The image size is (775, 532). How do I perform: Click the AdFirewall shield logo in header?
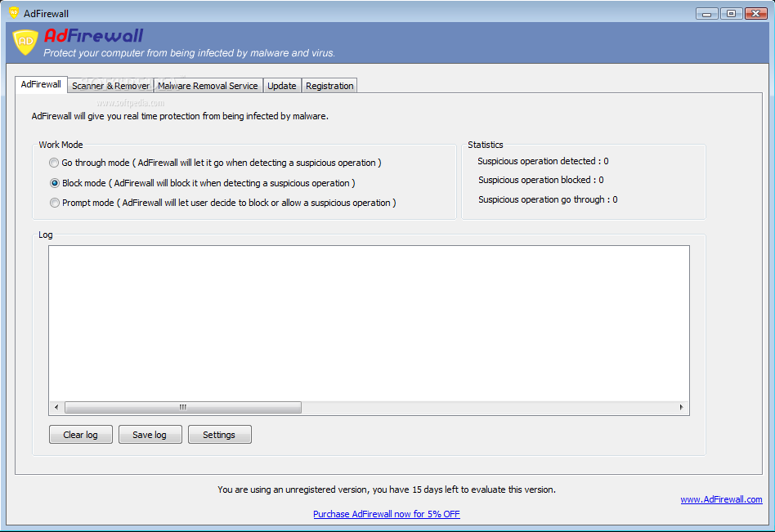25,42
